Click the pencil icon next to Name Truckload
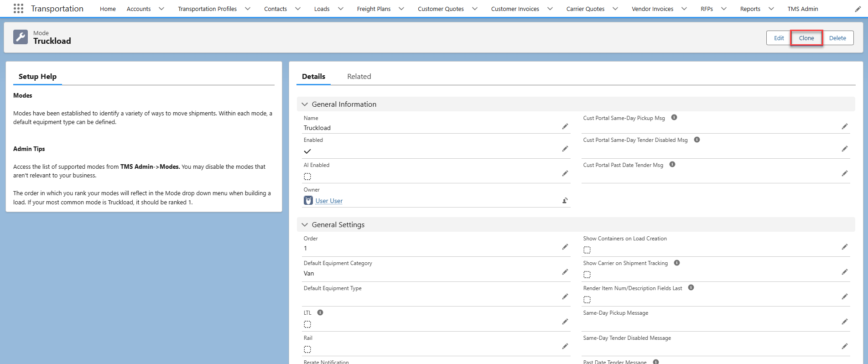Viewport: 868px width, 364px height. pyautogui.click(x=565, y=126)
